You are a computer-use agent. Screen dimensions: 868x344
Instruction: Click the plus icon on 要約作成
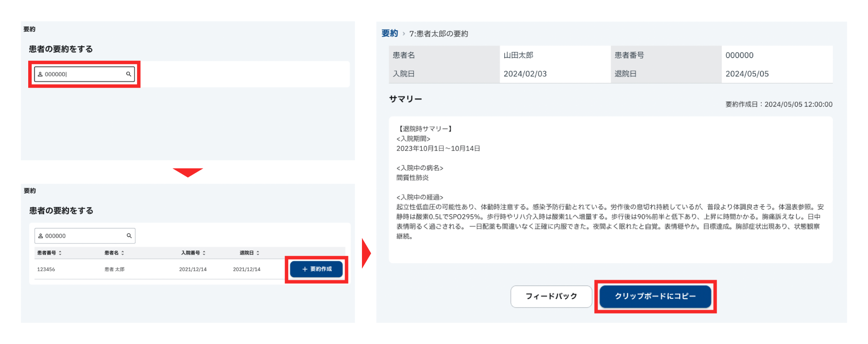click(305, 269)
